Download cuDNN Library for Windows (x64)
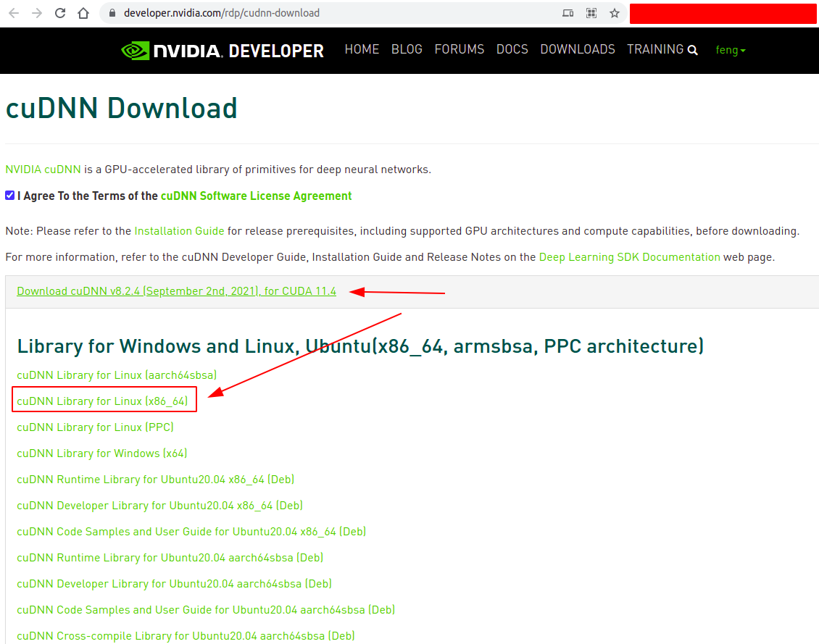This screenshot has height=644, width=819. (x=102, y=453)
